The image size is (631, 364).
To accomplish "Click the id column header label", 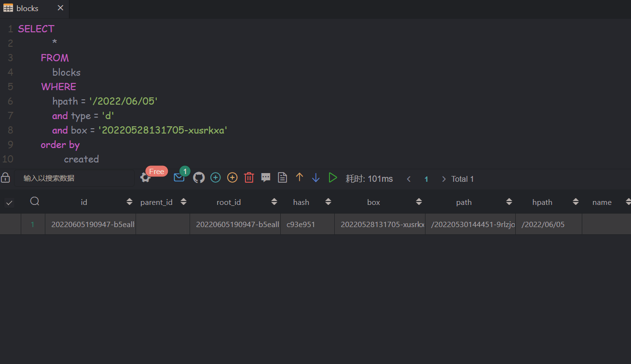I will (x=84, y=202).
